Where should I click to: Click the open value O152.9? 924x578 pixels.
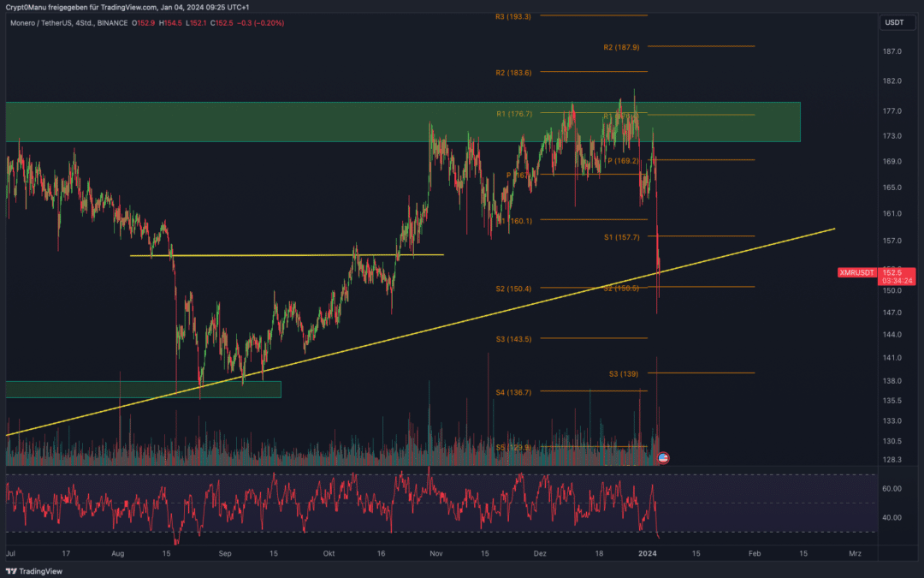pos(143,23)
